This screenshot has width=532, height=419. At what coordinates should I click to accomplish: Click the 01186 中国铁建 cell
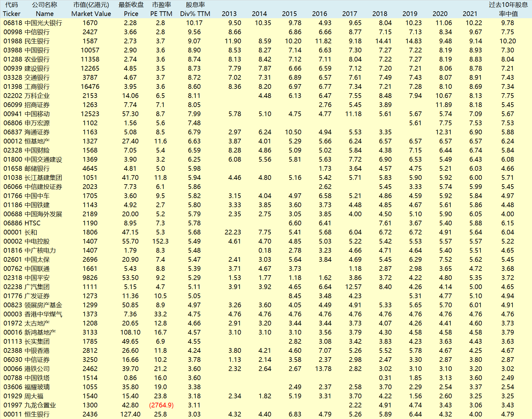[26, 205]
